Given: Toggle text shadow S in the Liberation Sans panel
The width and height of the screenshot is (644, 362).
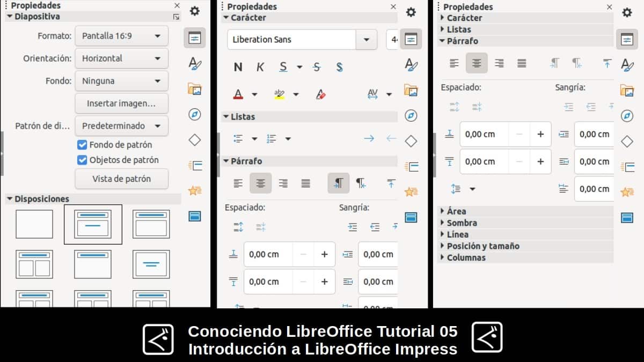Looking at the screenshot, I should point(339,67).
